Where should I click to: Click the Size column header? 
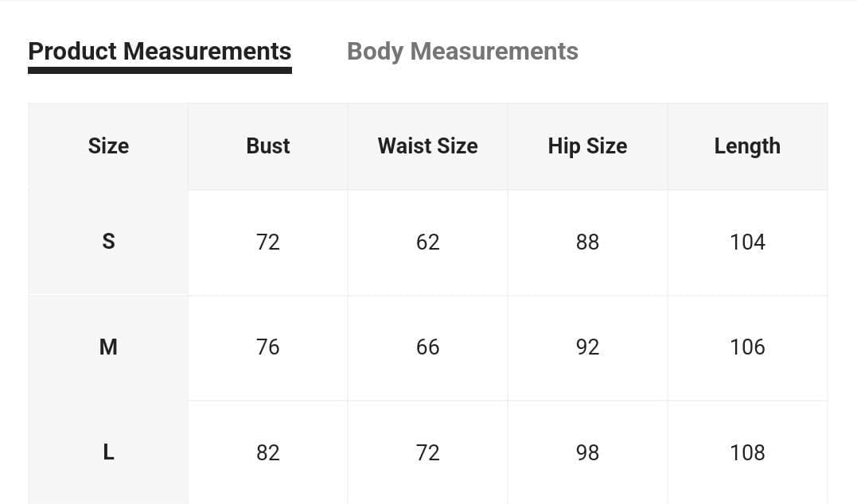pyautogui.click(x=108, y=145)
